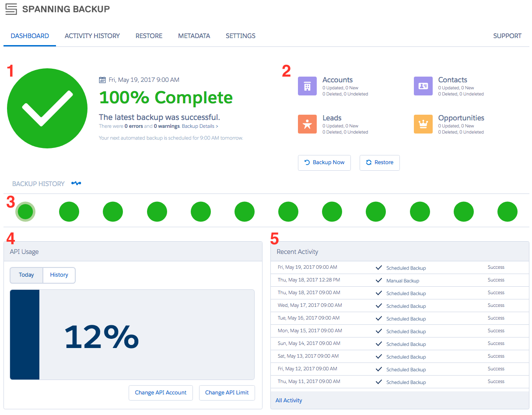
Task: Open the Dashboard tab
Action: click(x=30, y=36)
